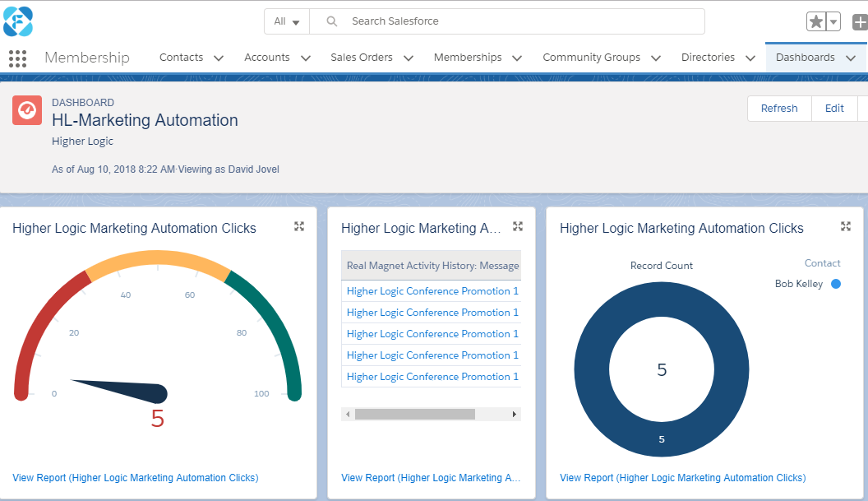Open the Directories tab dropdown chevron
Image resolution: width=868 pixels, height=501 pixels.
[750, 58]
